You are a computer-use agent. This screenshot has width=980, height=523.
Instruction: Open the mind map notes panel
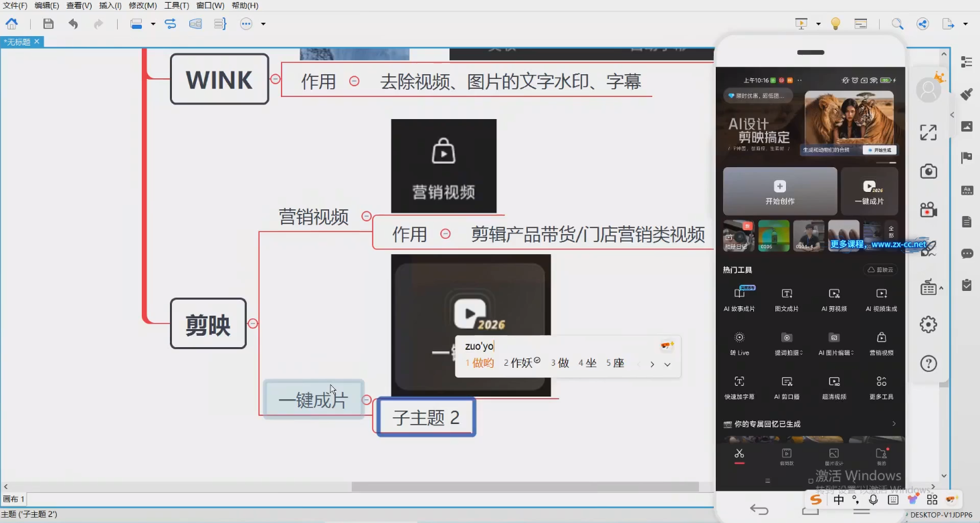967,223
